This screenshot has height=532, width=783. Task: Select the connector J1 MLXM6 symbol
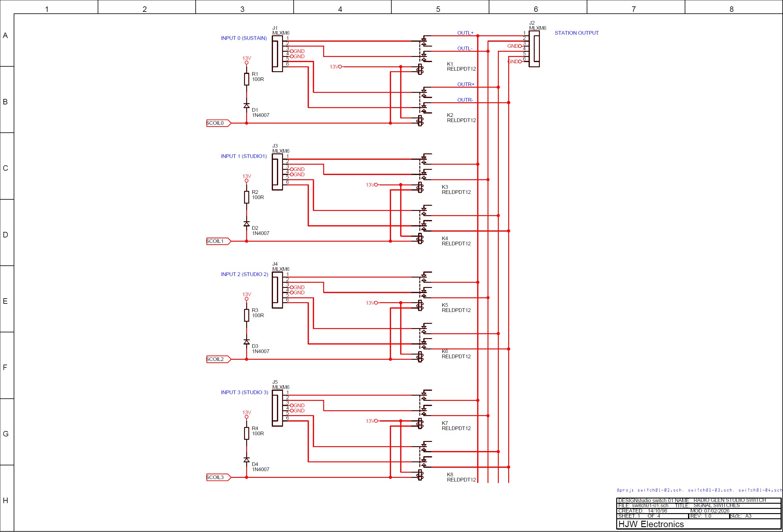coord(278,53)
